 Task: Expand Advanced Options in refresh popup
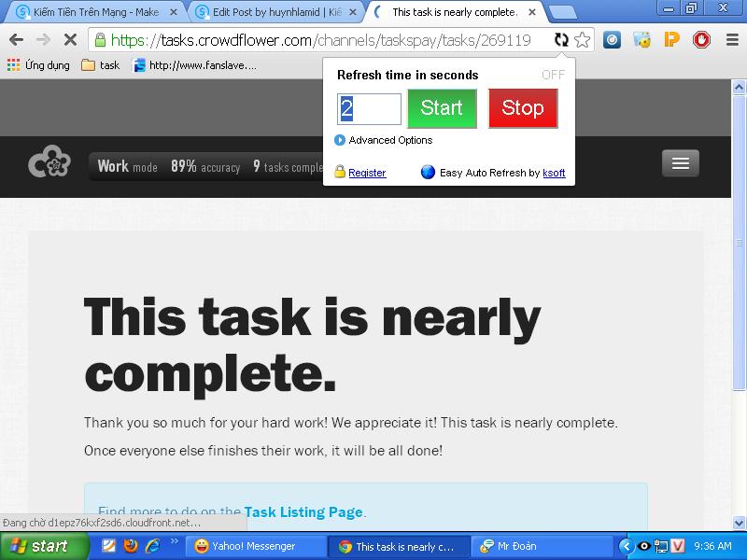pos(384,140)
